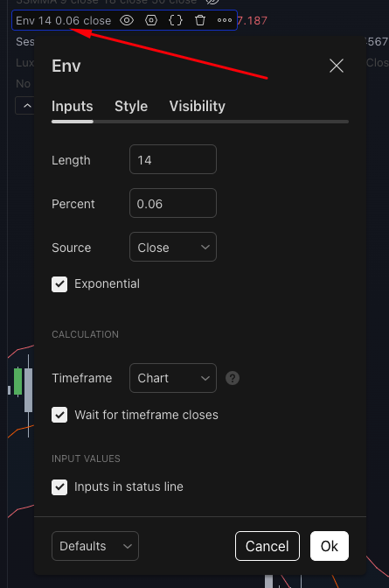Switch to the Style tab
Viewport: 389px width, 588px height.
point(131,106)
